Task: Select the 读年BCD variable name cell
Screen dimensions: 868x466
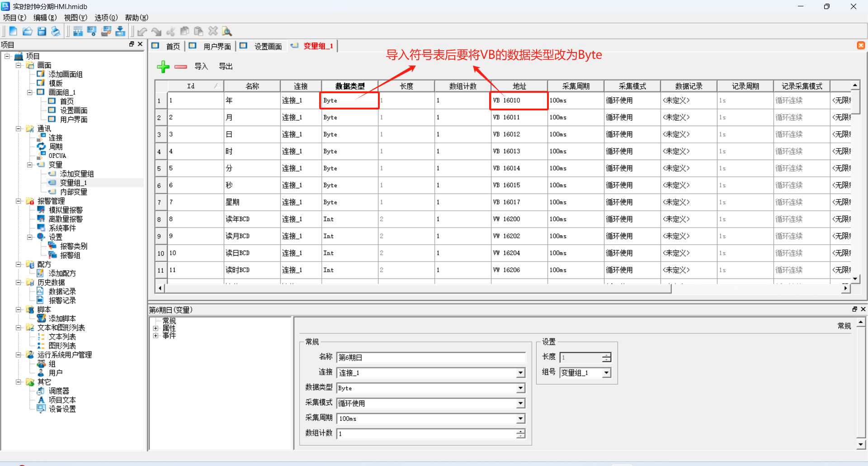Action: 252,219
